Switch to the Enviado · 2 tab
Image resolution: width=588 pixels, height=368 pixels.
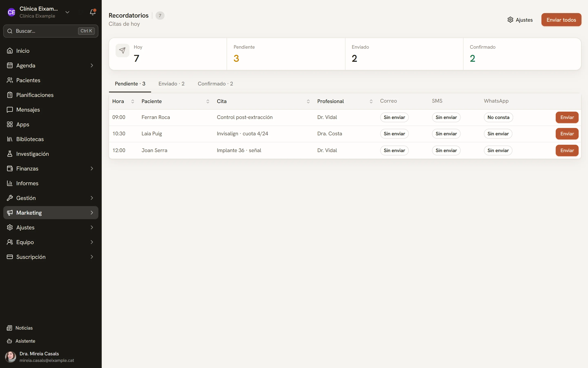(171, 84)
